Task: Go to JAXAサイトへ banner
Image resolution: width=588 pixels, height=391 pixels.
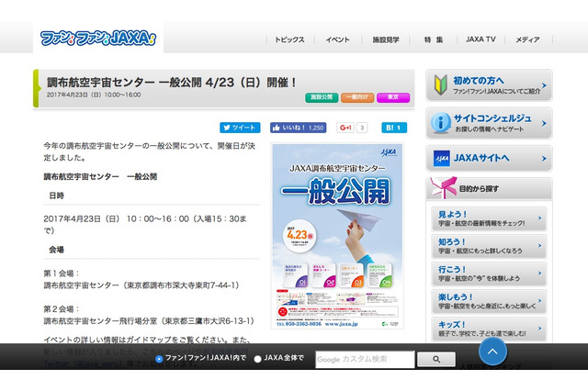Action: [x=489, y=159]
